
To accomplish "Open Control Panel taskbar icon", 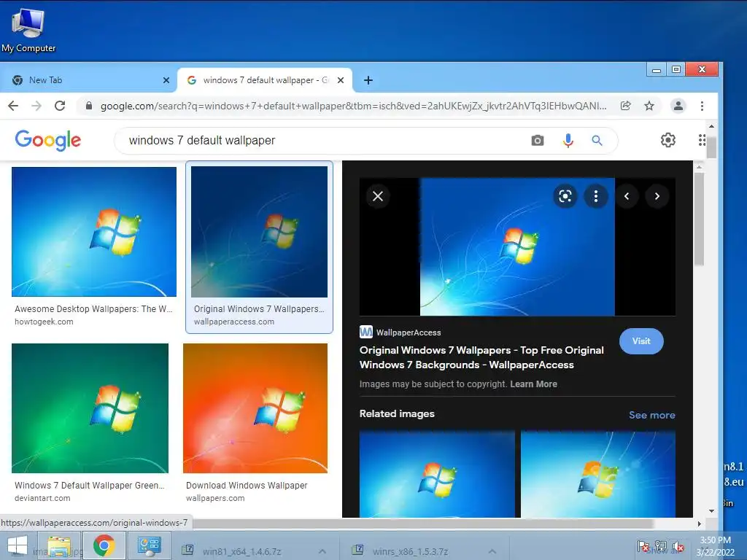I will tap(149, 545).
